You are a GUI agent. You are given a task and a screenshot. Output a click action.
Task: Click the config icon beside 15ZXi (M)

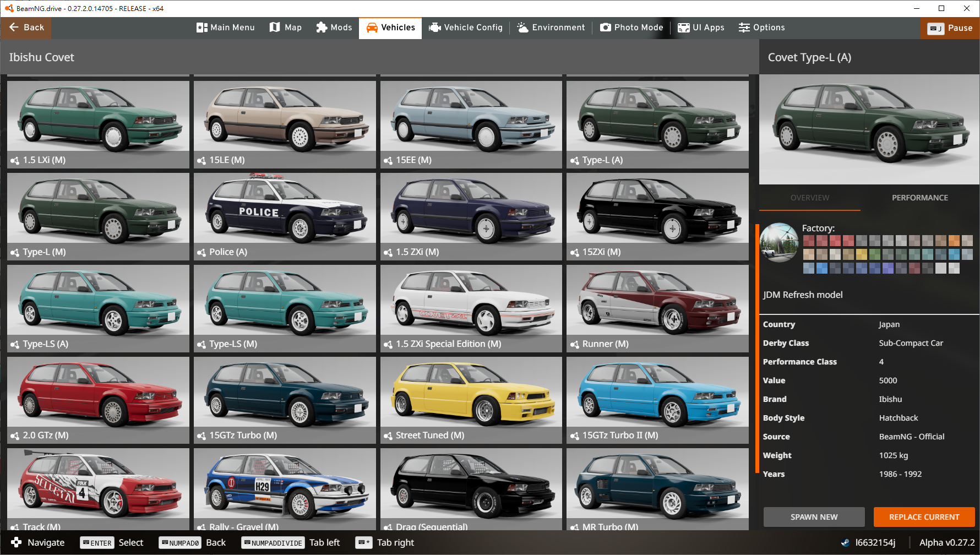(x=575, y=253)
